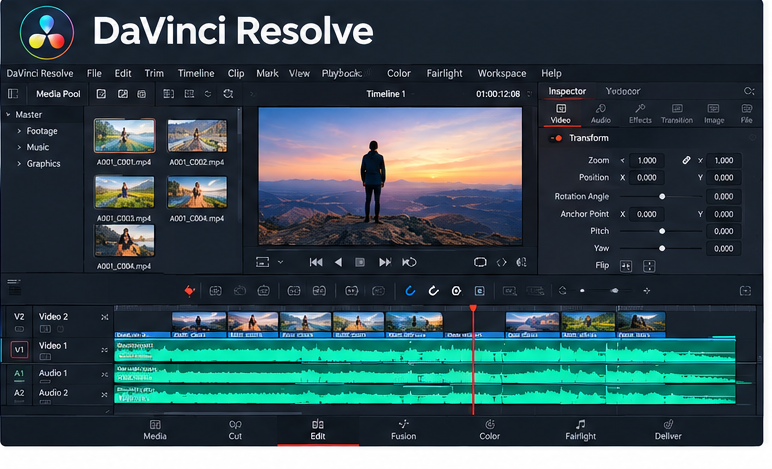
Task: Adjust the Yaw slider
Action: coord(661,249)
